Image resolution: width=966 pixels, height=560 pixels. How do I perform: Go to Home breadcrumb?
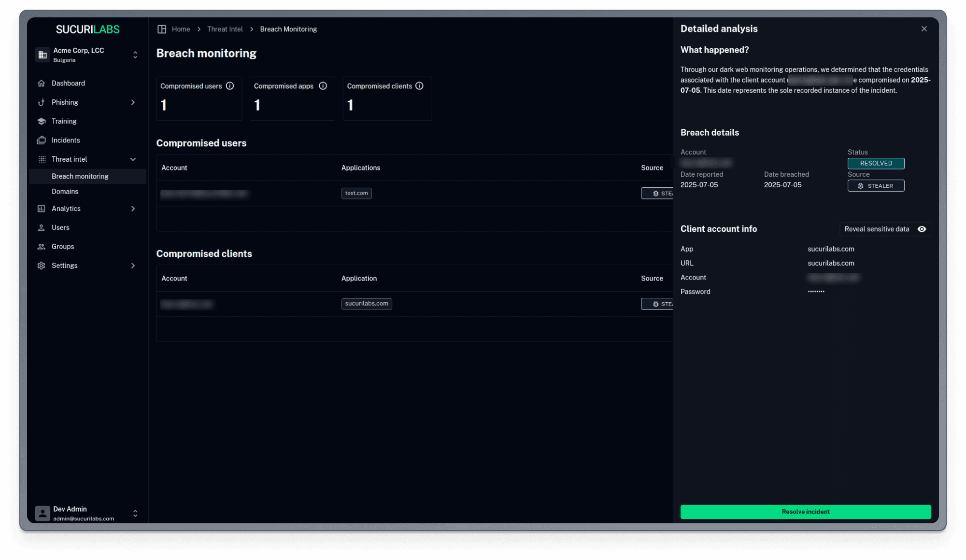[181, 29]
